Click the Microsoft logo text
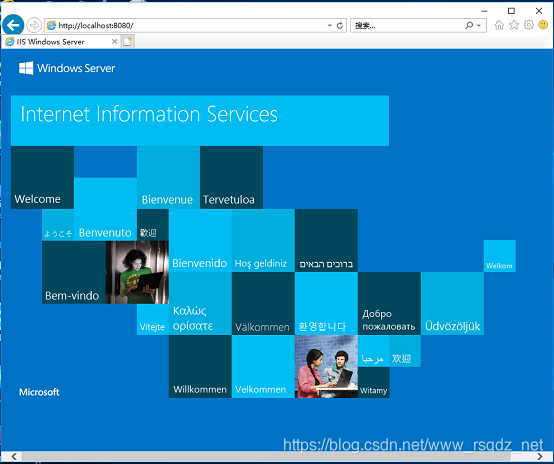 pyautogui.click(x=39, y=392)
